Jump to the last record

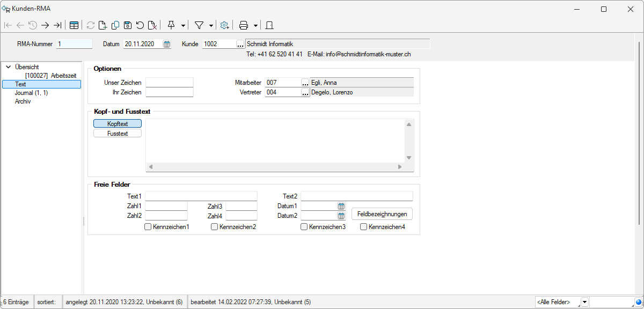[x=57, y=25]
